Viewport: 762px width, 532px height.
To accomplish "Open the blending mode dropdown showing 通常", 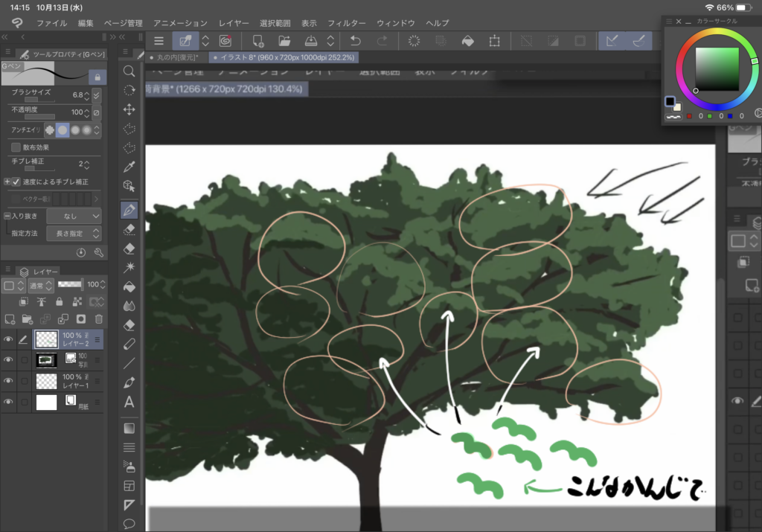I will [40, 285].
